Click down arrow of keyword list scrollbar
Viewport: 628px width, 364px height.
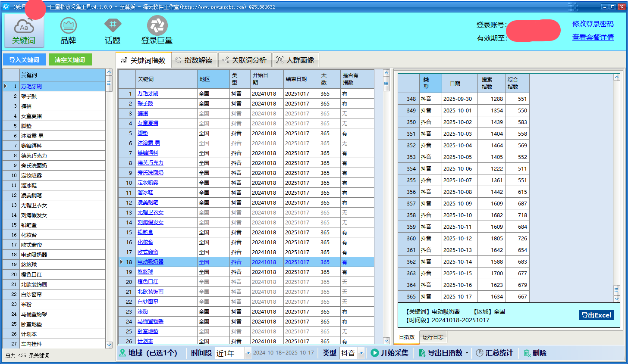pyautogui.click(x=109, y=345)
